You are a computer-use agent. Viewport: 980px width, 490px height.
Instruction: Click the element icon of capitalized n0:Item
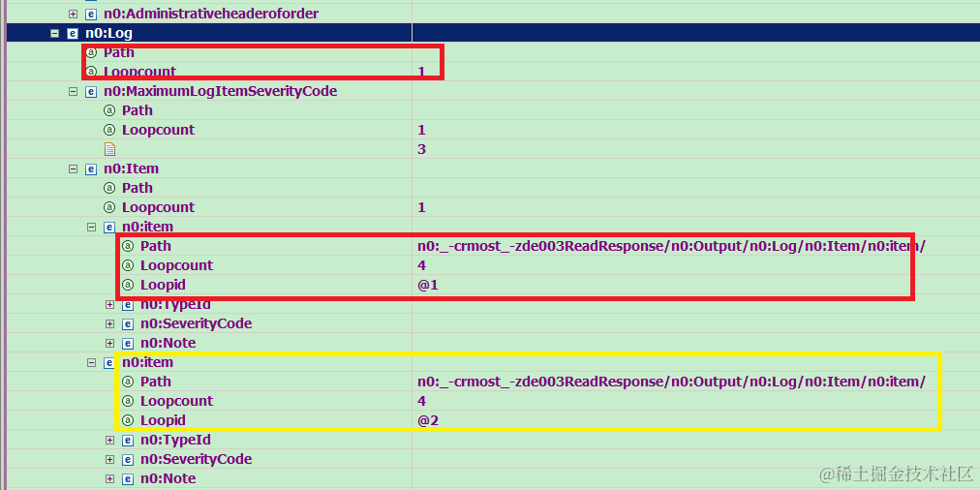click(91, 168)
